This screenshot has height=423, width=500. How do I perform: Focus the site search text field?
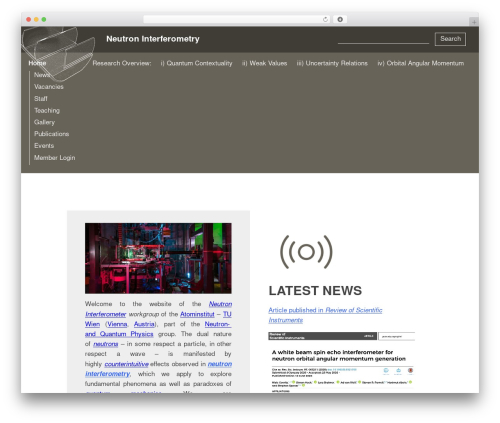tap(383, 39)
